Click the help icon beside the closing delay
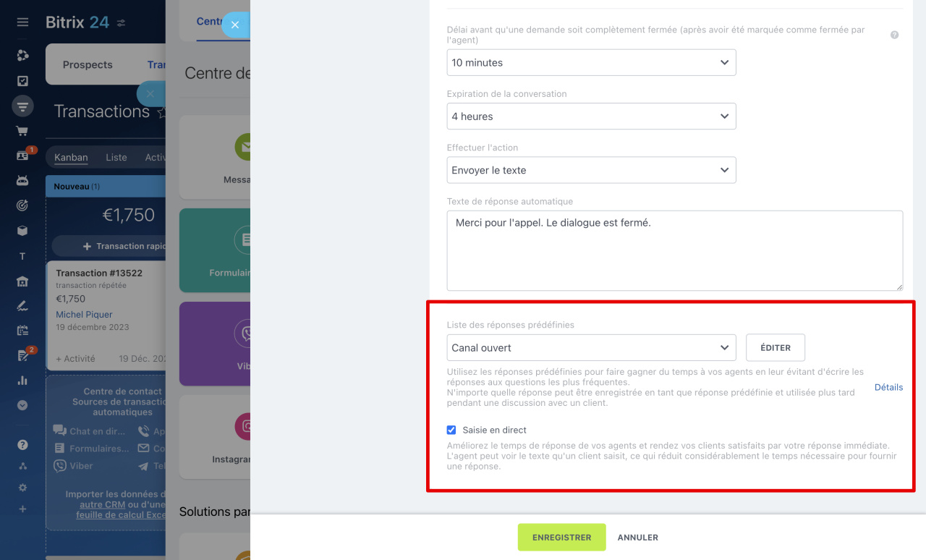This screenshot has height=560, width=926. coord(895,35)
